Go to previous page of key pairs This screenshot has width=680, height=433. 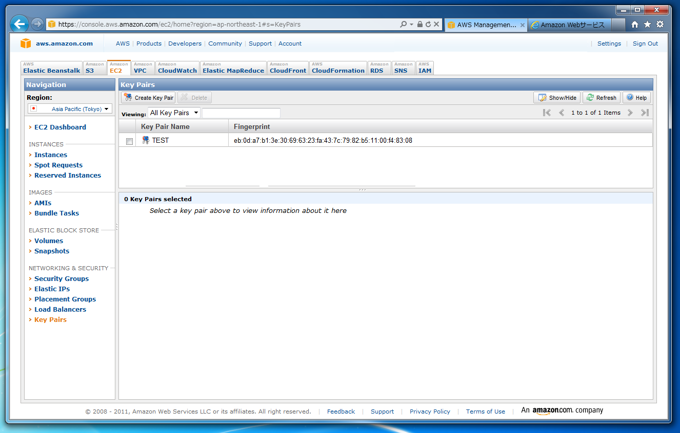(x=562, y=113)
